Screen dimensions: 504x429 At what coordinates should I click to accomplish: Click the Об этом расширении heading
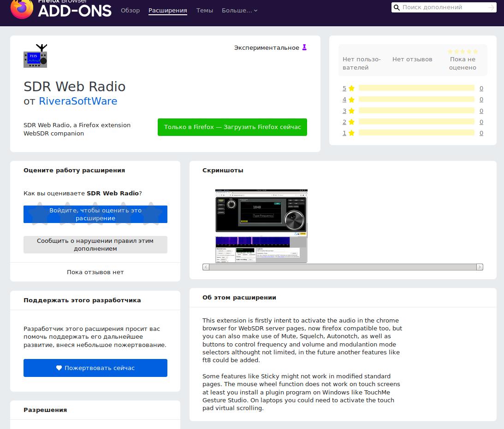[x=239, y=298]
